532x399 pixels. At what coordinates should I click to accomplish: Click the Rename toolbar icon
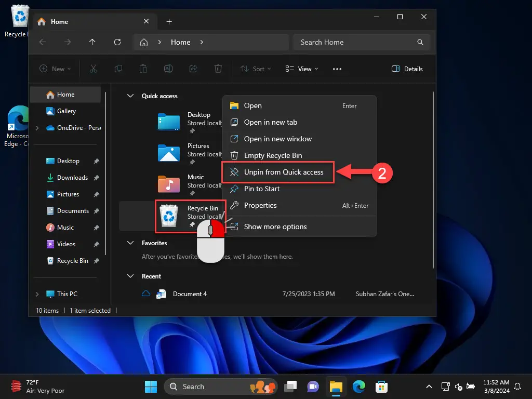[168, 69]
